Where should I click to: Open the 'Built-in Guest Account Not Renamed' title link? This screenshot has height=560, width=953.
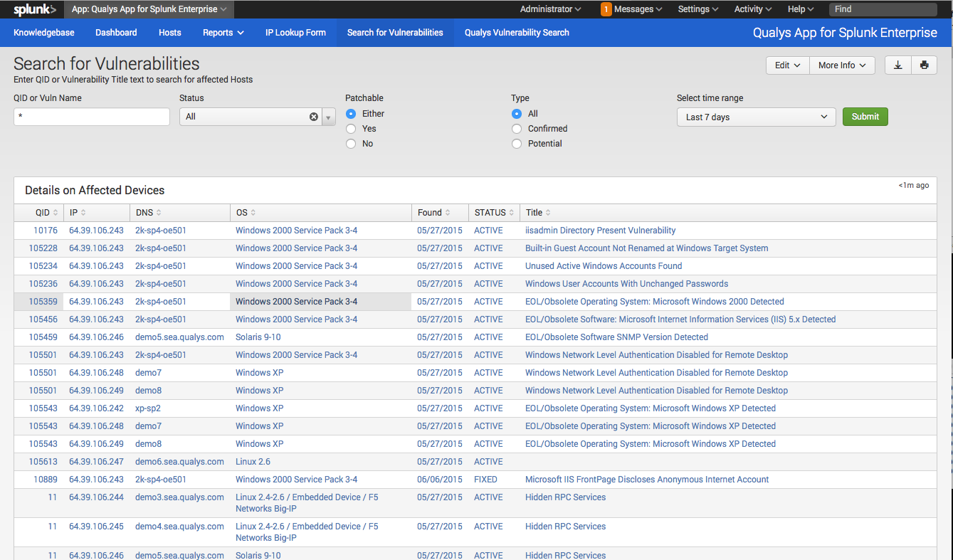click(x=647, y=248)
